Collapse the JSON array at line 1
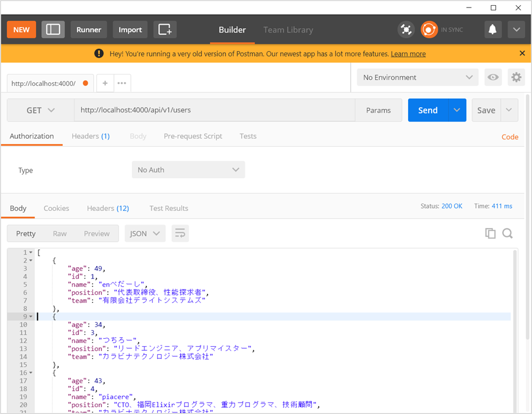The width and height of the screenshot is (532, 414). (31, 252)
